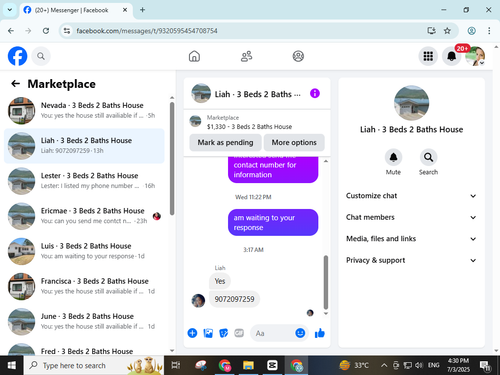The height and width of the screenshot is (375, 500).
Task: Open Task View in the taskbar
Action: pos(176,365)
